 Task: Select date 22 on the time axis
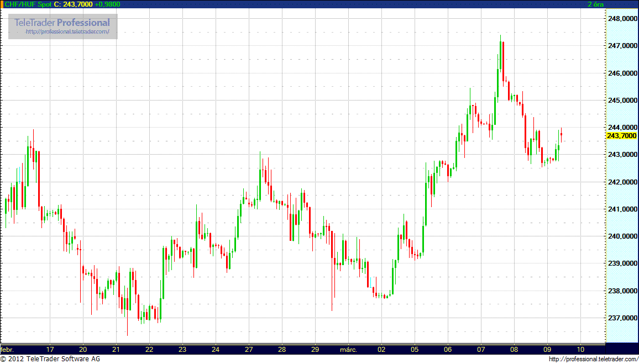tap(149, 350)
